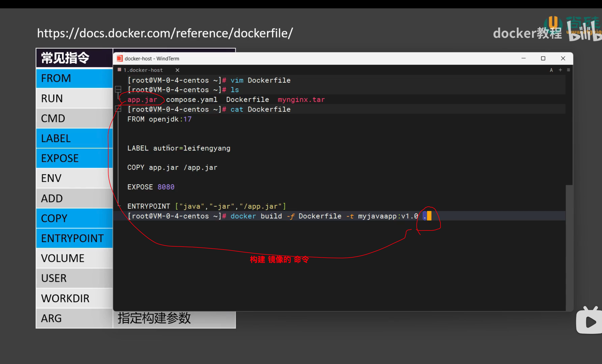Collapse the cat Dockerfile output block
This screenshot has width=602, height=364.
118,109
